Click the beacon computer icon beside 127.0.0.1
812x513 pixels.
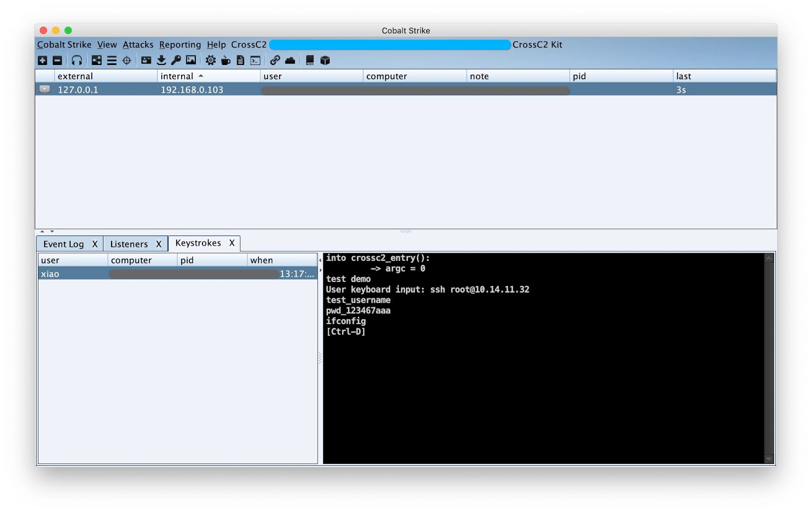pos(45,89)
